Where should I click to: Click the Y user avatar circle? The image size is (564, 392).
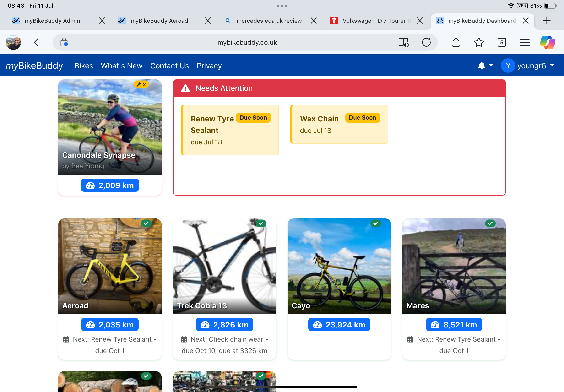tap(508, 65)
